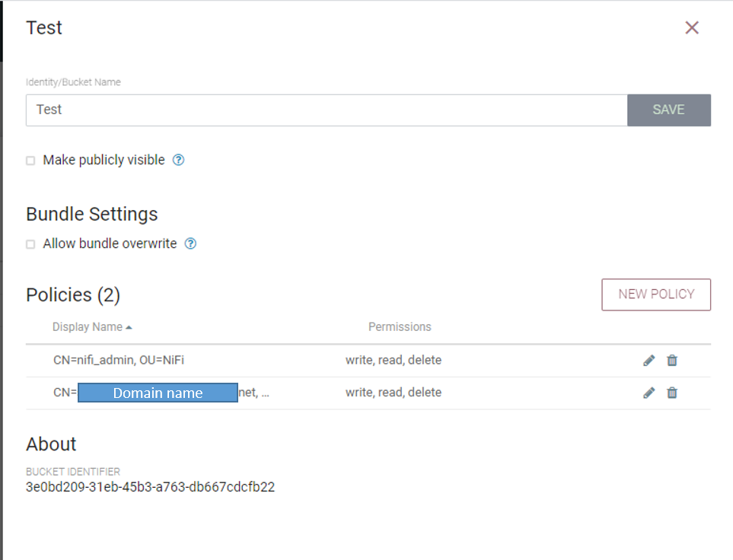The height and width of the screenshot is (560, 733).
Task: Open help for Allow bundle overwrite
Action: [190, 243]
